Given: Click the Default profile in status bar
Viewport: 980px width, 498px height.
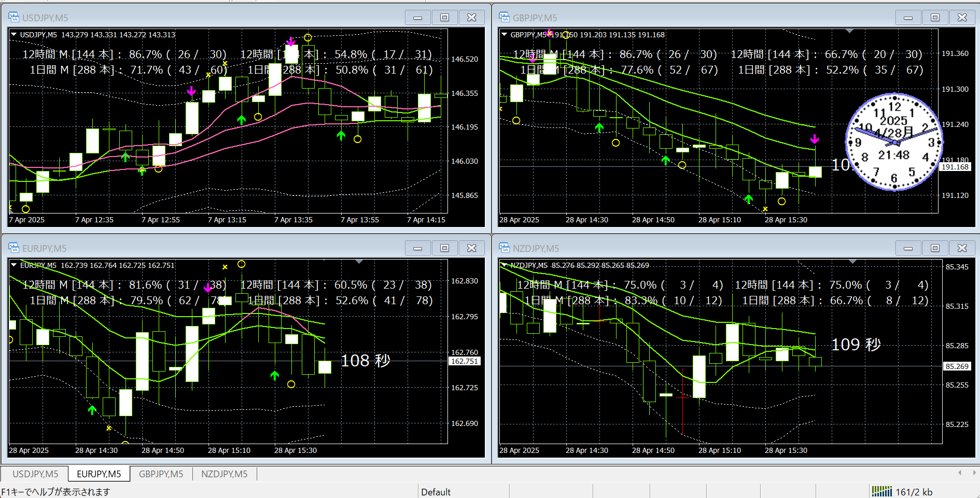Looking at the screenshot, I should tap(436, 492).
